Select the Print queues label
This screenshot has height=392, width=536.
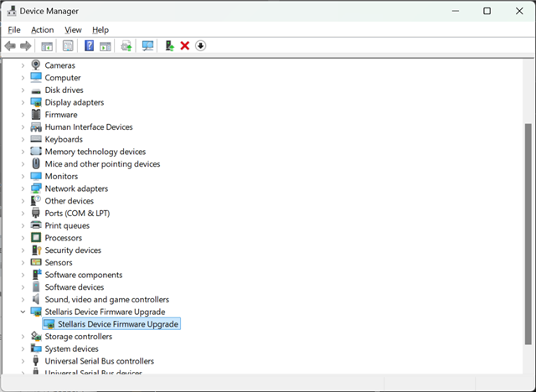pos(67,225)
